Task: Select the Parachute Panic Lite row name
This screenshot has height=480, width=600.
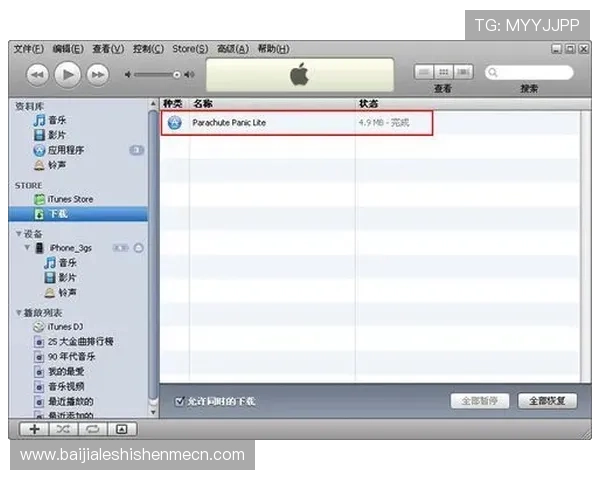Action: [x=229, y=122]
